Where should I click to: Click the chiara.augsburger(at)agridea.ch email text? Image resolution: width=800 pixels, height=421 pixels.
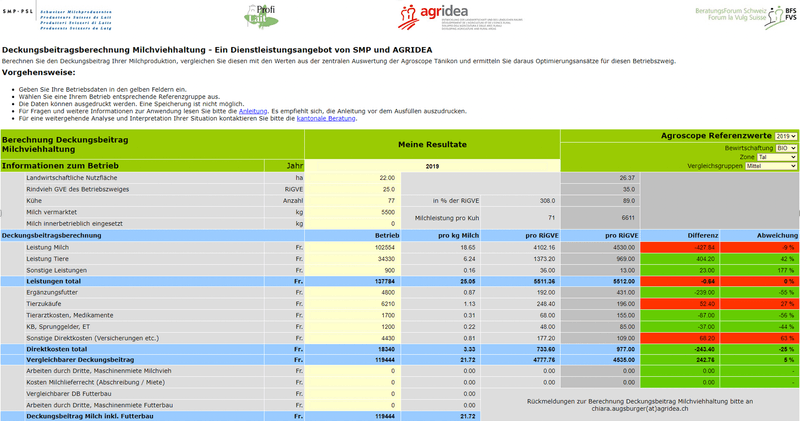[640, 409]
